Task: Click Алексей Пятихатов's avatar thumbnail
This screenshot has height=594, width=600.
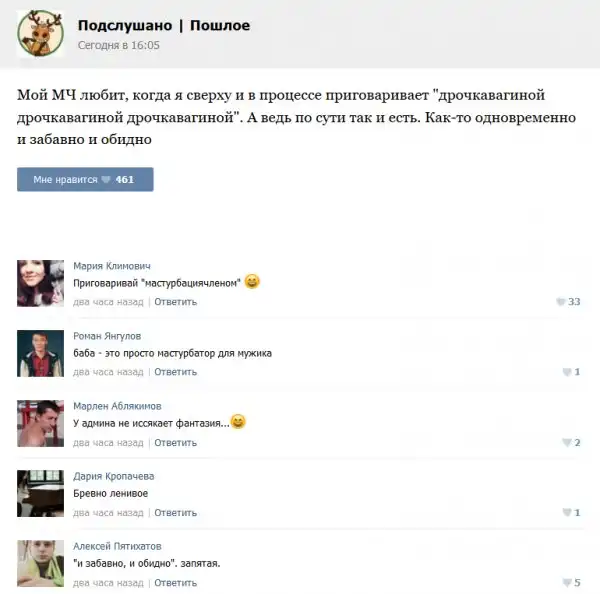Action: click(40, 563)
